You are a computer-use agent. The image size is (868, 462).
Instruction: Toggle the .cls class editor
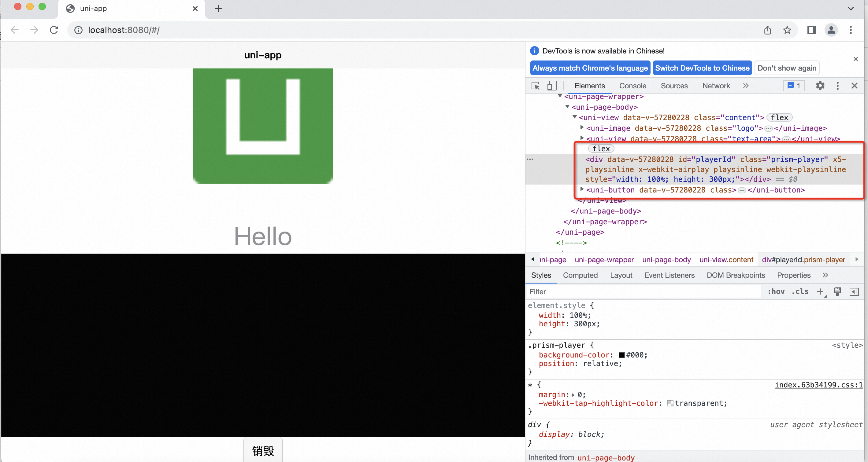click(799, 291)
